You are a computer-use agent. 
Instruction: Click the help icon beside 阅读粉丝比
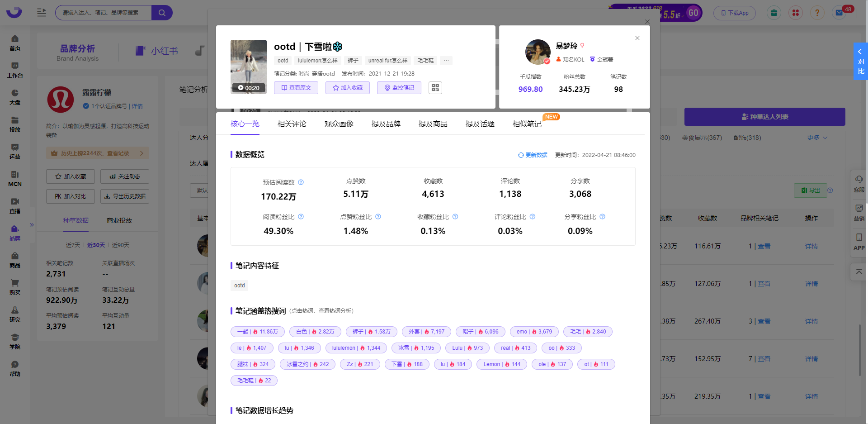point(301,217)
